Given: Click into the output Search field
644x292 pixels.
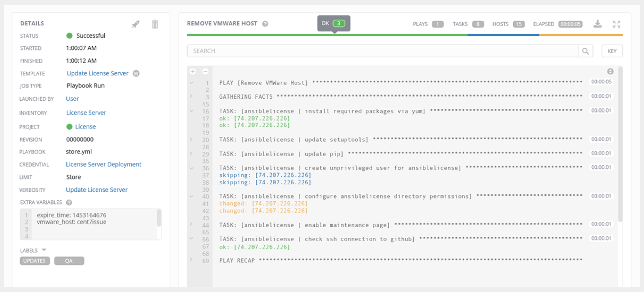Looking at the screenshot, I should coord(382,51).
